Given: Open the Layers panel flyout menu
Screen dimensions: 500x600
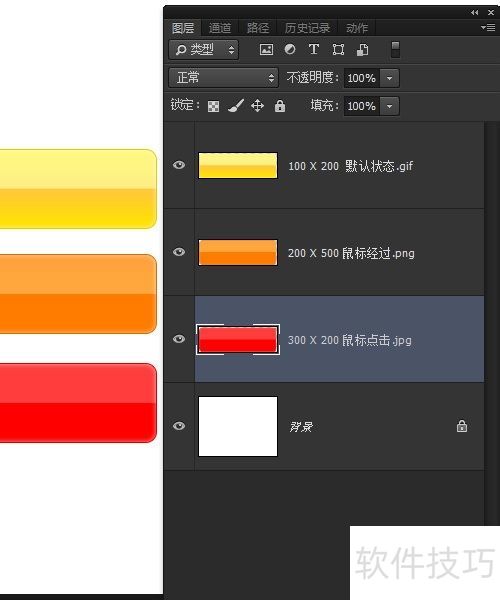Looking at the screenshot, I should point(488,28).
